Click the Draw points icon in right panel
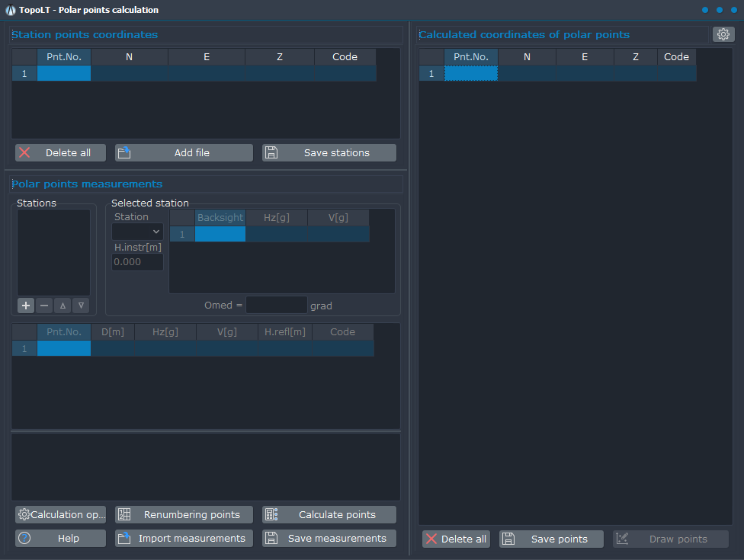 point(623,539)
